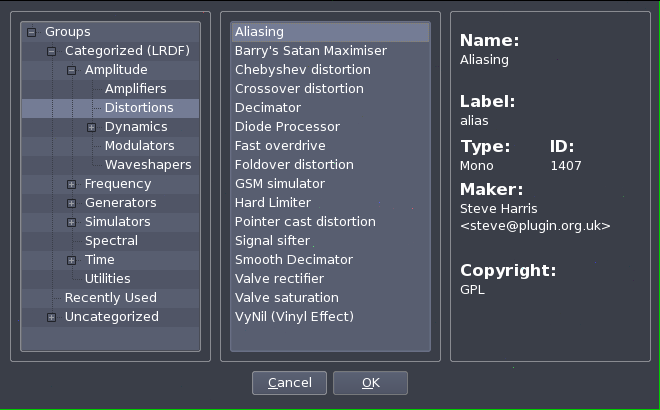Image resolution: width=660 pixels, height=410 pixels.
Task: Expand the Dynamics subcategory
Action: pyautogui.click(x=92, y=127)
